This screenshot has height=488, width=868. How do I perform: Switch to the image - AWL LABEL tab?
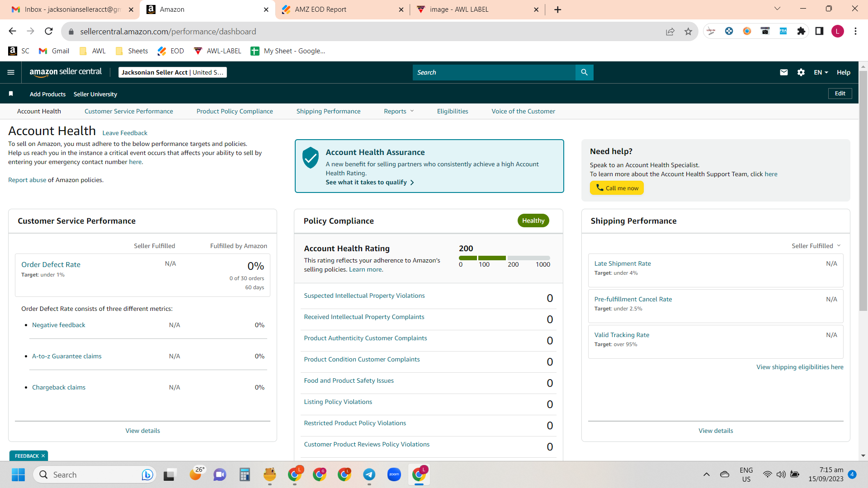pyautogui.click(x=477, y=9)
